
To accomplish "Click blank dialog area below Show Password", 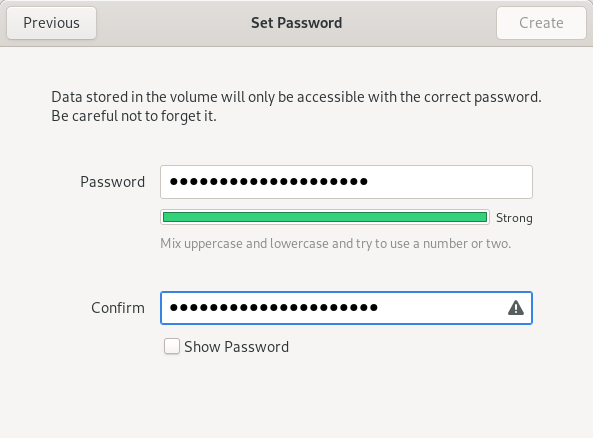I will click(x=296, y=397).
